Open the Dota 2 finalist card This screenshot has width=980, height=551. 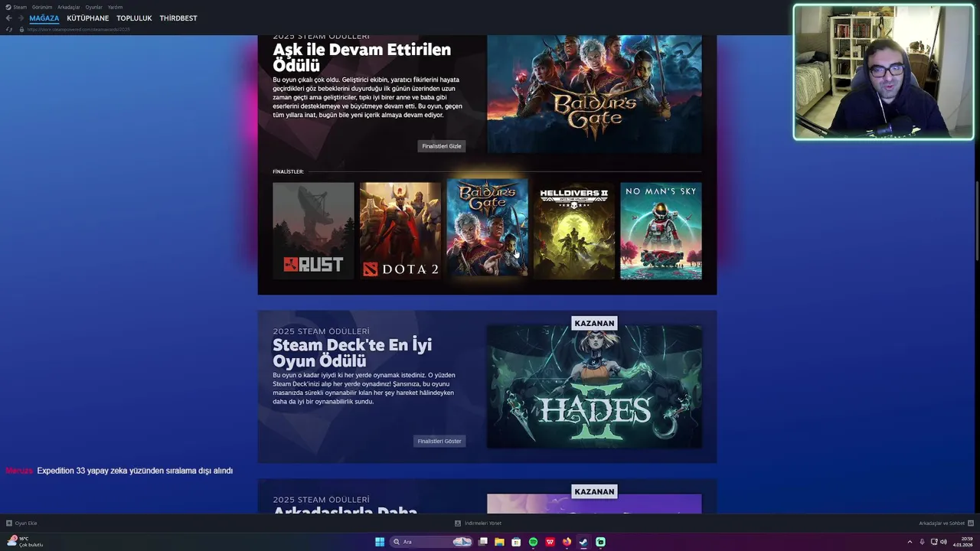point(400,230)
